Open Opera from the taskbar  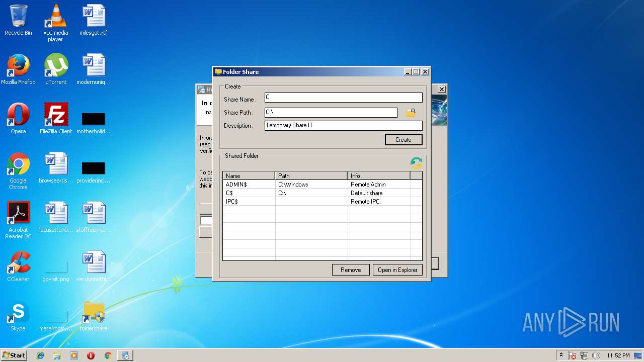coord(91,355)
